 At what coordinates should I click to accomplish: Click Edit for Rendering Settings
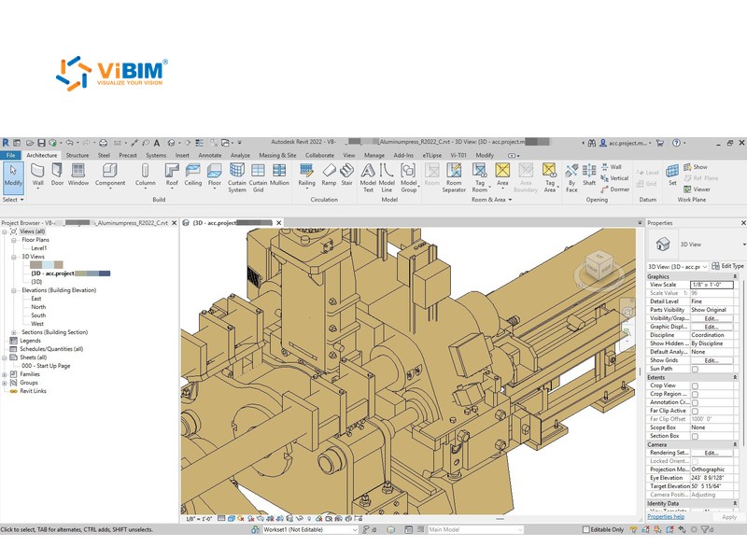tap(712, 453)
